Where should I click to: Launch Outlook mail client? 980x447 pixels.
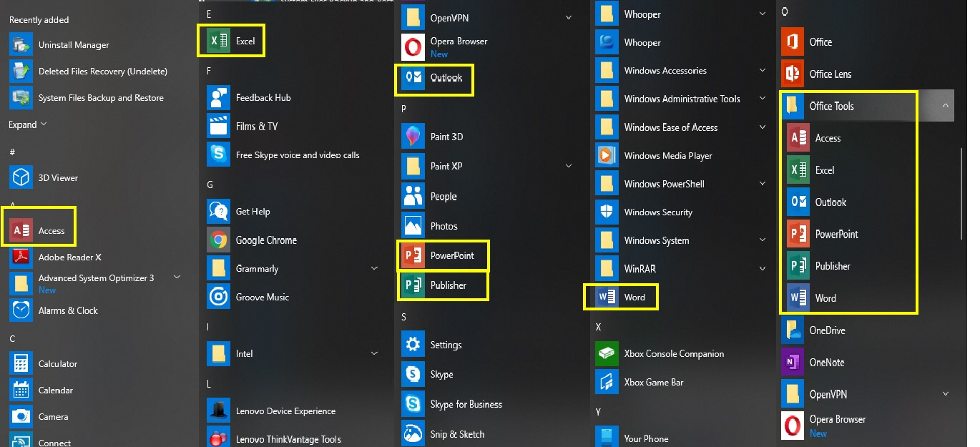tap(434, 79)
